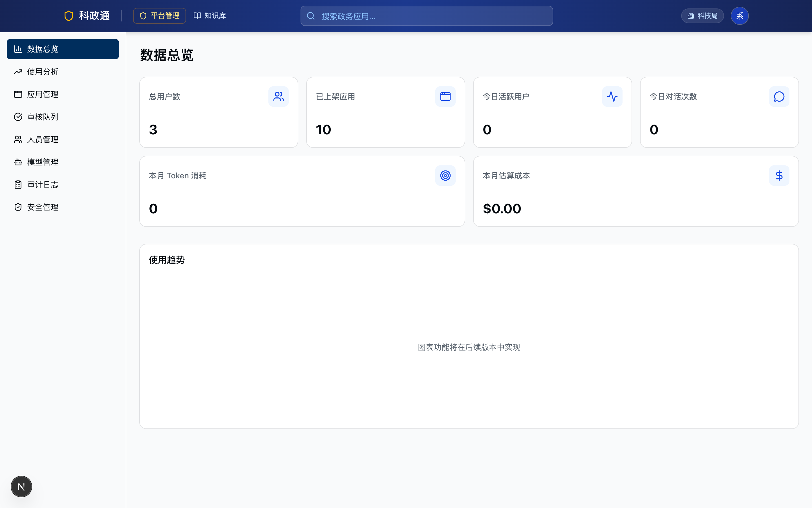812x508 pixels.
Task: Click the 使用趋势 section title
Action: 167,260
